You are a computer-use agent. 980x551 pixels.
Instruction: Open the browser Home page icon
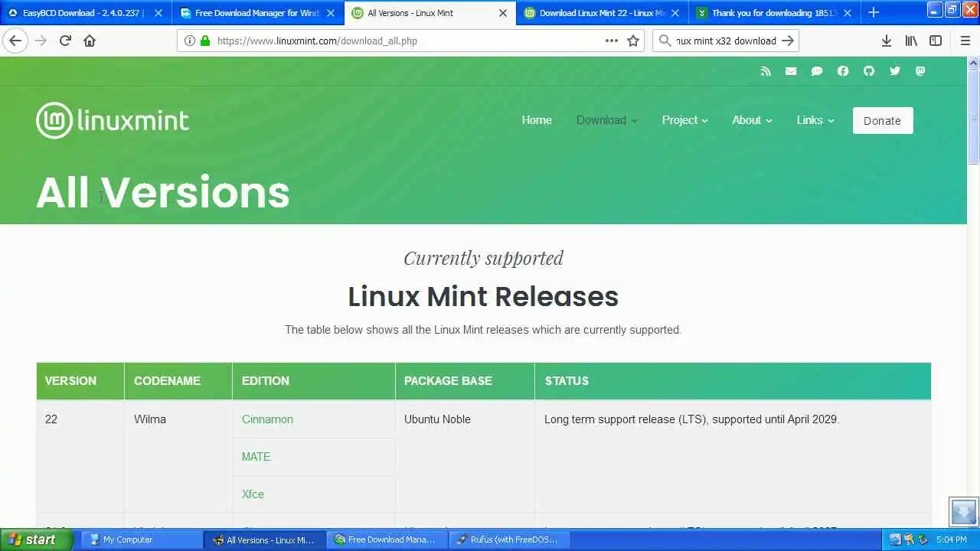90,41
